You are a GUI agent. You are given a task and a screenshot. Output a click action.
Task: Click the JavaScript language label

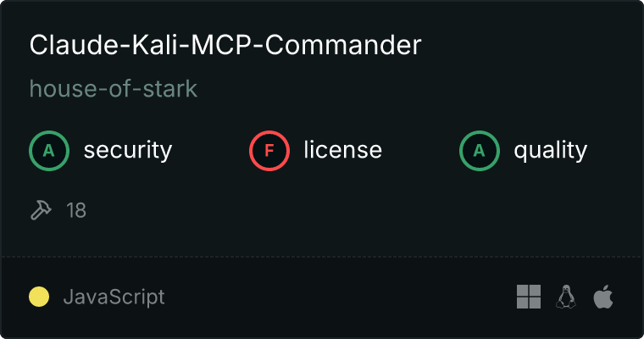(x=114, y=297)
